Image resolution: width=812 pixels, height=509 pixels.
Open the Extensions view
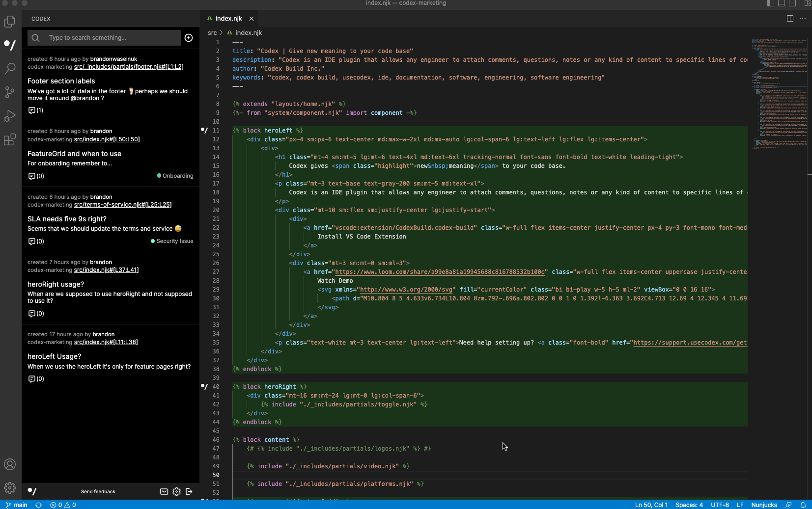pyautogui.click(x=10, y=140)
